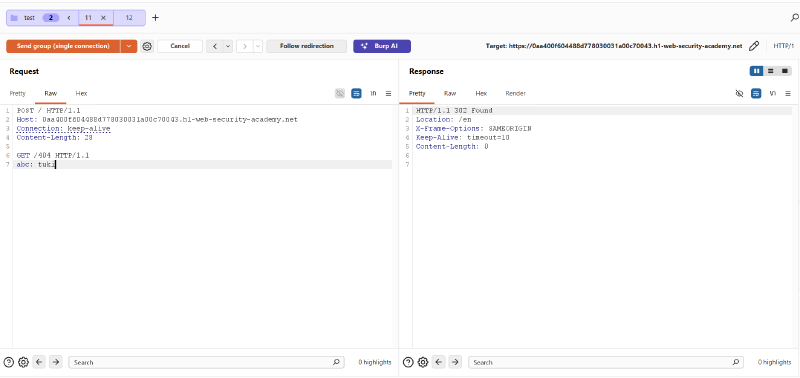Select combined tabbed layout view
This screenshot has width=800, height=378.
click(x=785, y=71)
